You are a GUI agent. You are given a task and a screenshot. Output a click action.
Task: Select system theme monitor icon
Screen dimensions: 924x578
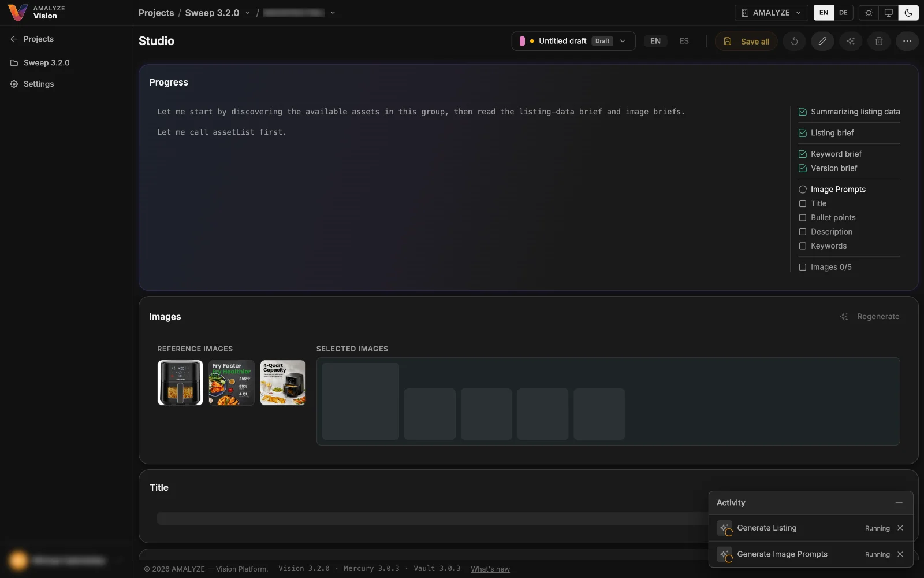coord(889,13)
